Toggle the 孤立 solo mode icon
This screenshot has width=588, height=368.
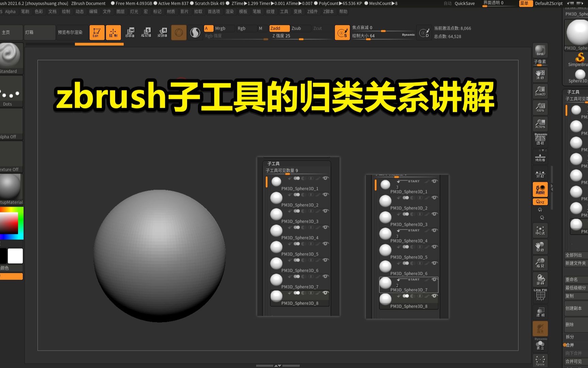click(540, 344)
